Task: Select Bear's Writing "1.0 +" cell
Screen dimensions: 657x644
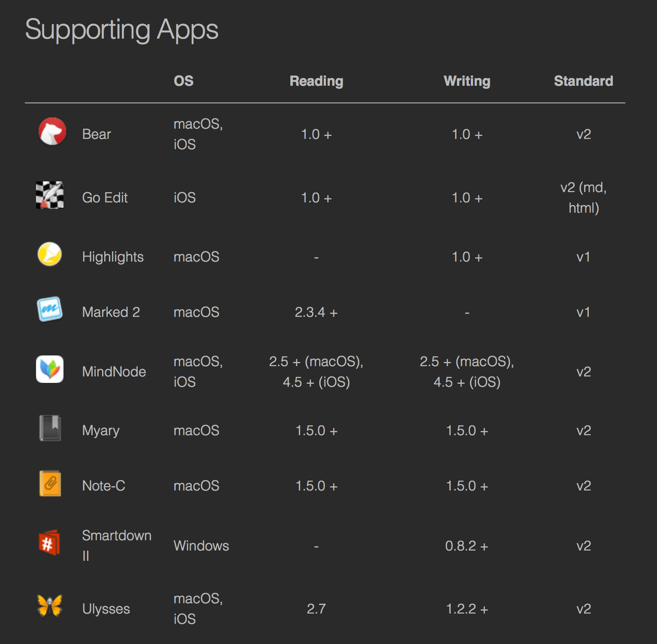Action: click(467, 135)
